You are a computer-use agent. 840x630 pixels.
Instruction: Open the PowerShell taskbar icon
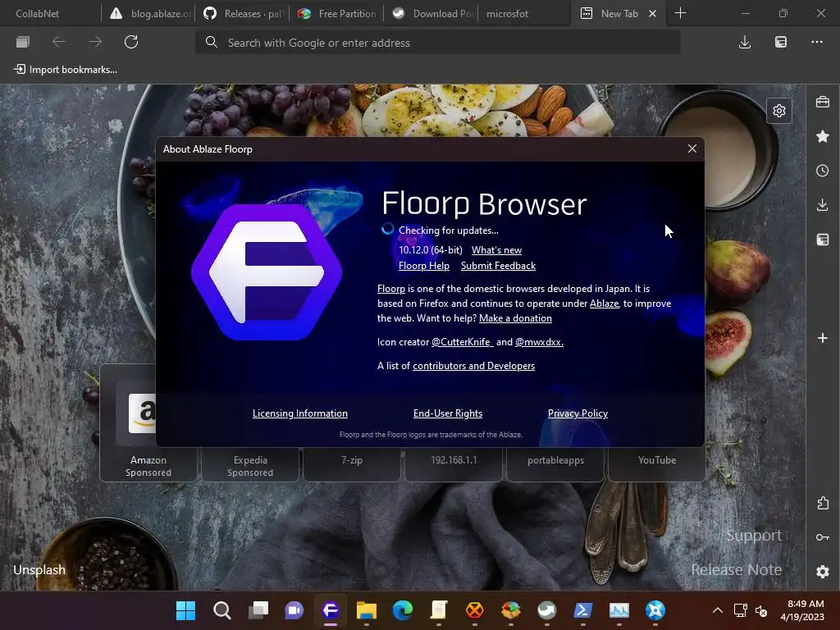coord(583,610)
